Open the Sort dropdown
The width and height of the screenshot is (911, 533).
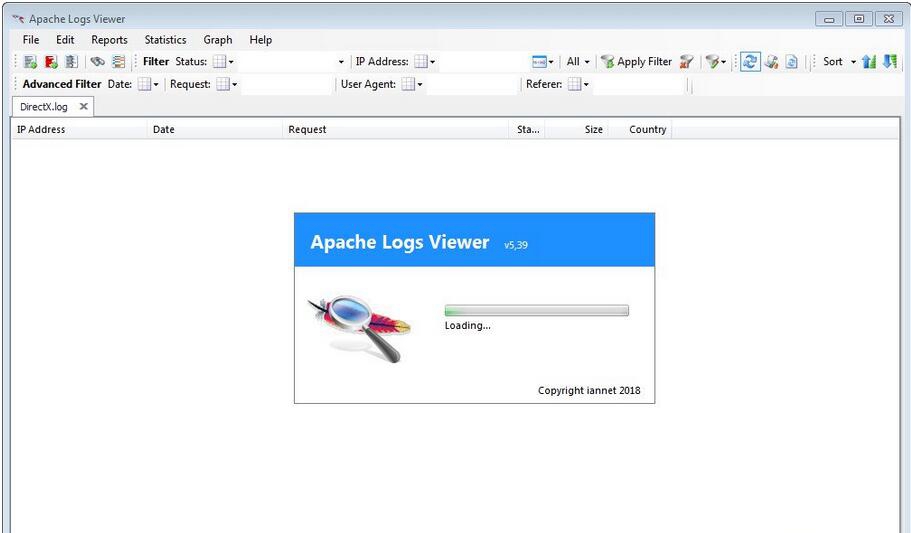click(x=839, y=62)
